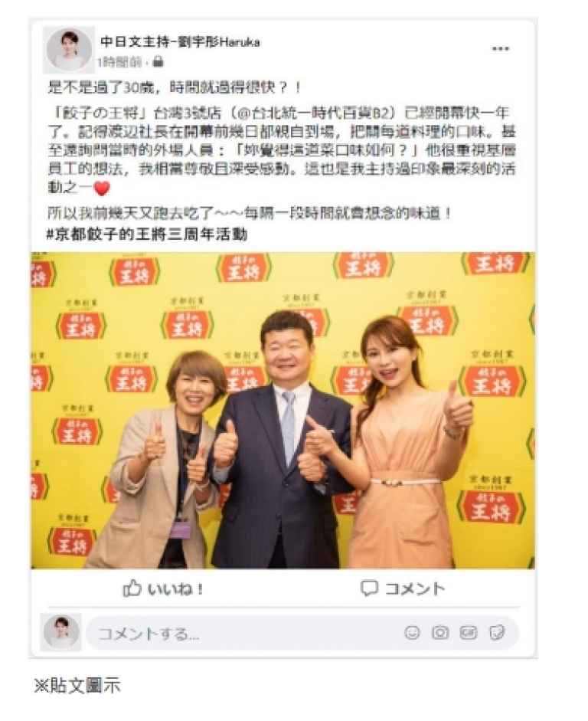Click the lock privacy icon beside timestamp
Screen dimensions: 588x721
158,61
